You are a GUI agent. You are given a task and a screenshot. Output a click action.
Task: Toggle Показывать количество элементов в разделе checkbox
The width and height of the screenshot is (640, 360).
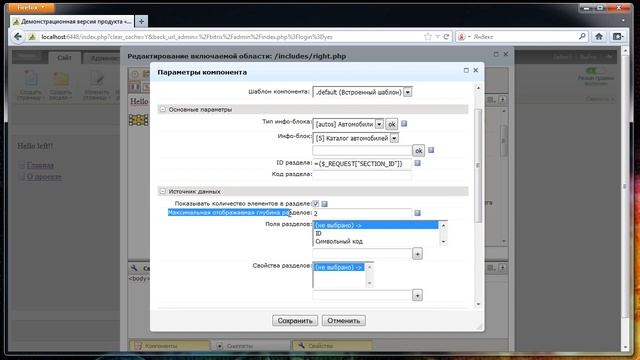coord(316,203)
